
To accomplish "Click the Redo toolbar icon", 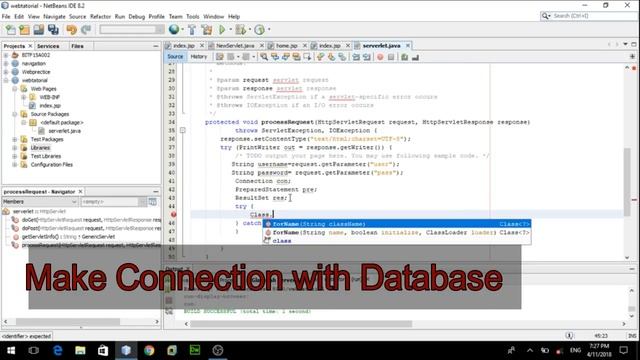I will point(86,30).
